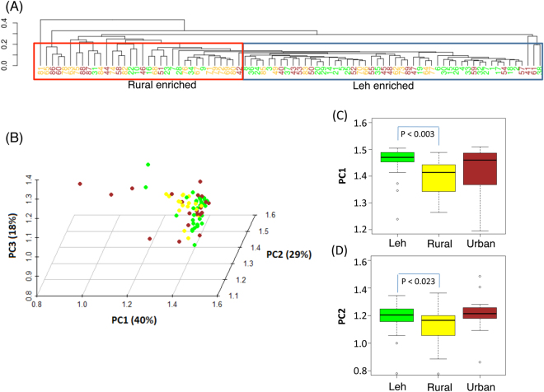Image resolution: width=544 pixels, height=392 pixels.
Task: Click the lowest Leh outlier circle in panel C
Action: click(x=397, y=219)
